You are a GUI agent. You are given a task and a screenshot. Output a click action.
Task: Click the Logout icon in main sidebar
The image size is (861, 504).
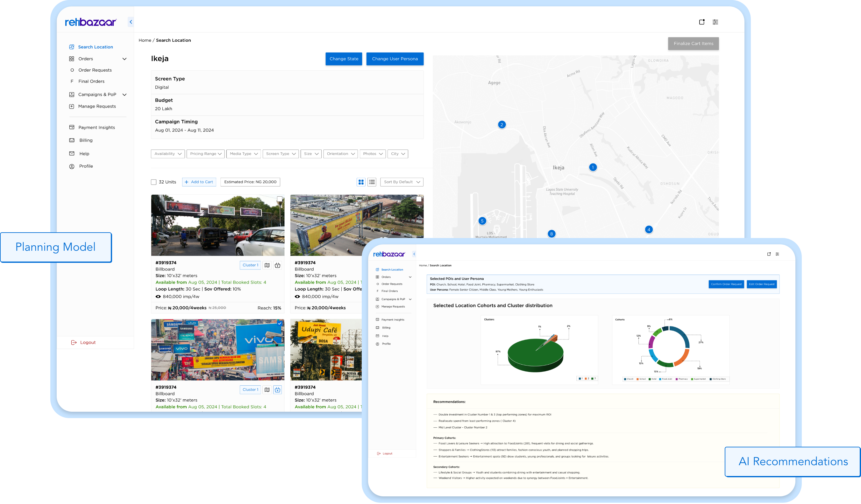click(x=74, y=342)
